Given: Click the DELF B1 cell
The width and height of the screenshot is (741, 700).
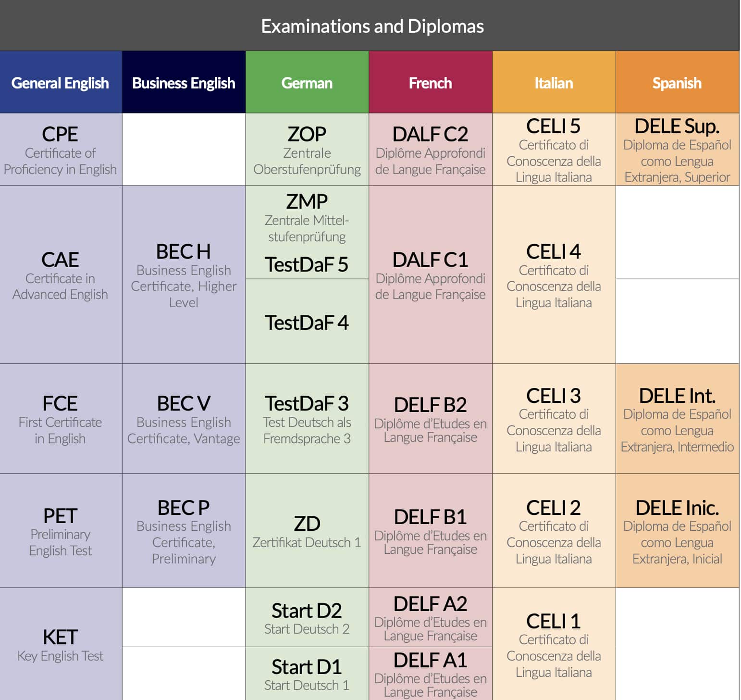Looking at the screenshot, I should tap(430, 530).
